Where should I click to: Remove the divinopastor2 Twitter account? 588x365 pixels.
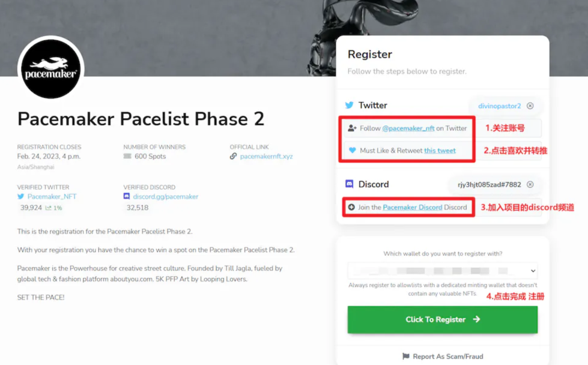[530, 106]
